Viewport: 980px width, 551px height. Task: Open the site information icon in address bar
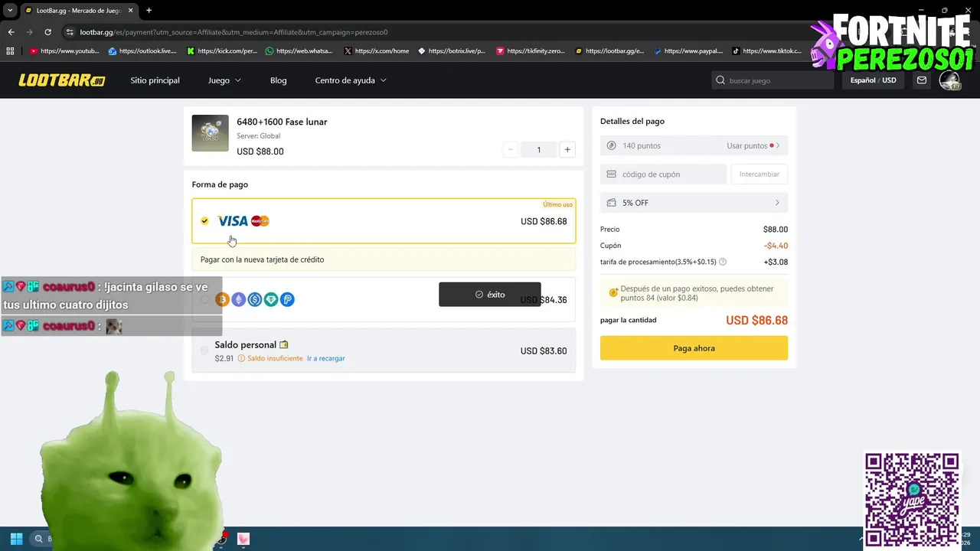coord(70,32)
